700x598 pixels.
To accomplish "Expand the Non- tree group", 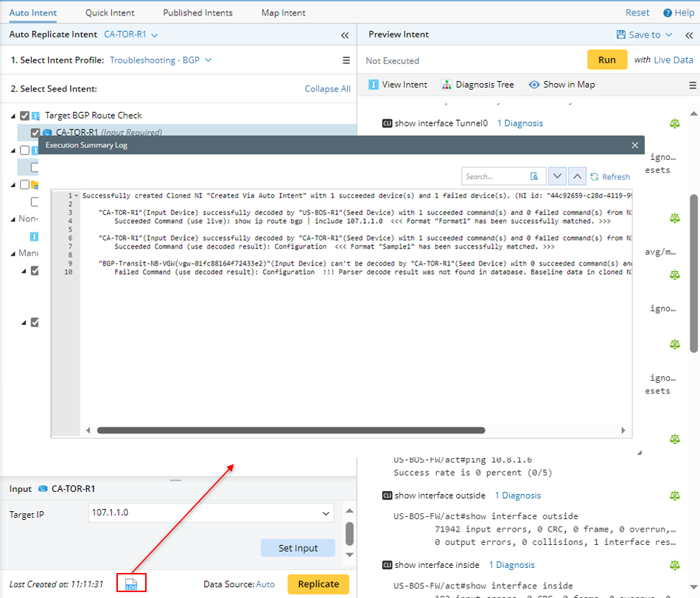I will pos(13,219).
